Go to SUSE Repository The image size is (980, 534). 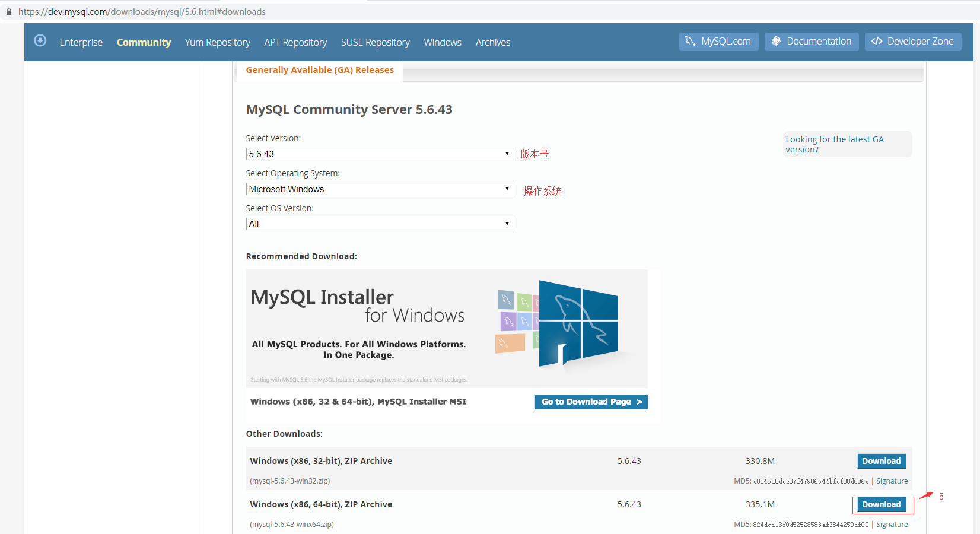(x=376, y=42)
